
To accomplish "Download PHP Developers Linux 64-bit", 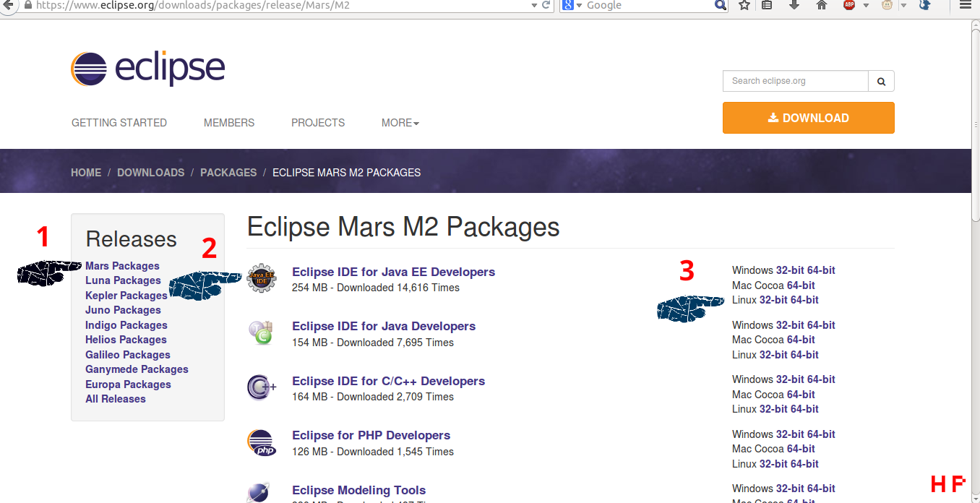I will coord(805,464).
